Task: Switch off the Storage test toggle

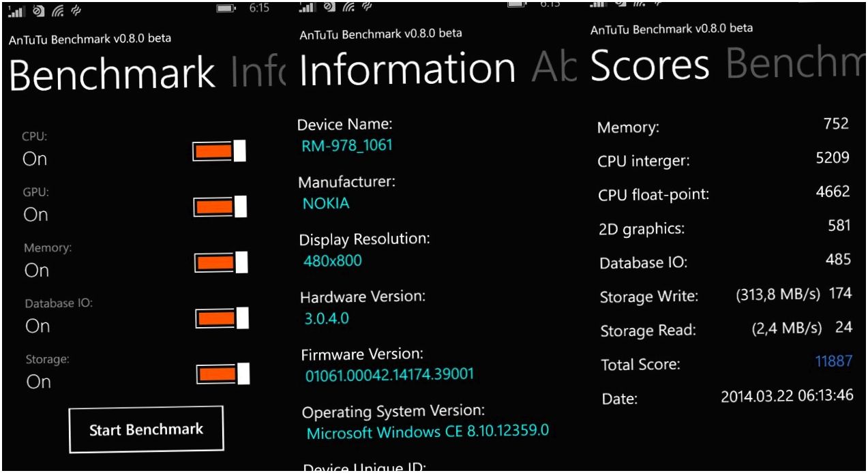Action: click(222, 373)
